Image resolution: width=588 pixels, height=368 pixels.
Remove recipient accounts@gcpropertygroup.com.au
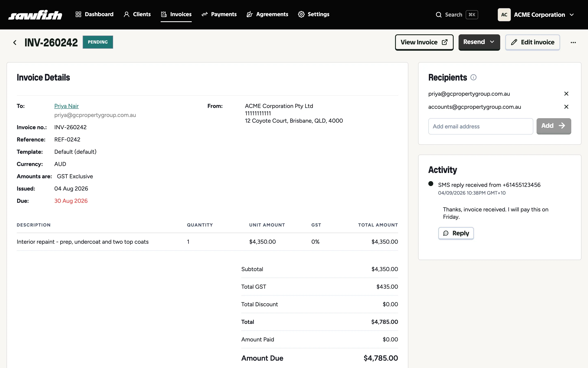[566, 107]
